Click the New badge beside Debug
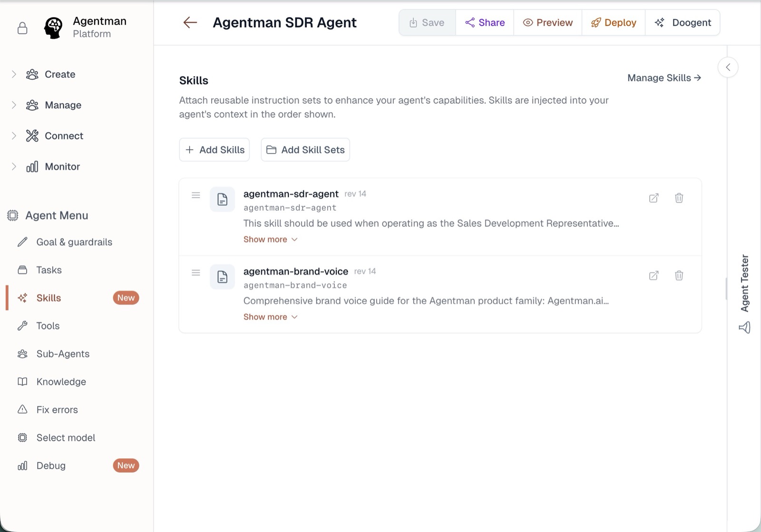 coord(126,465)
